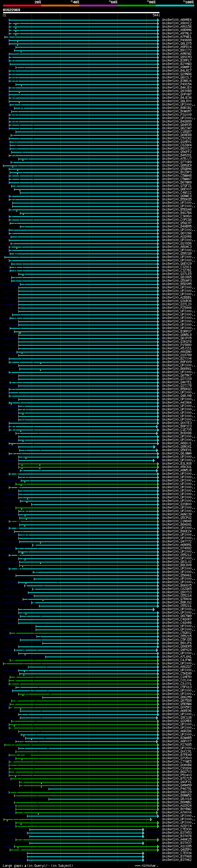
Task: Select the UniRef100_Q6XIL7 label
Action: click(177, 78)
